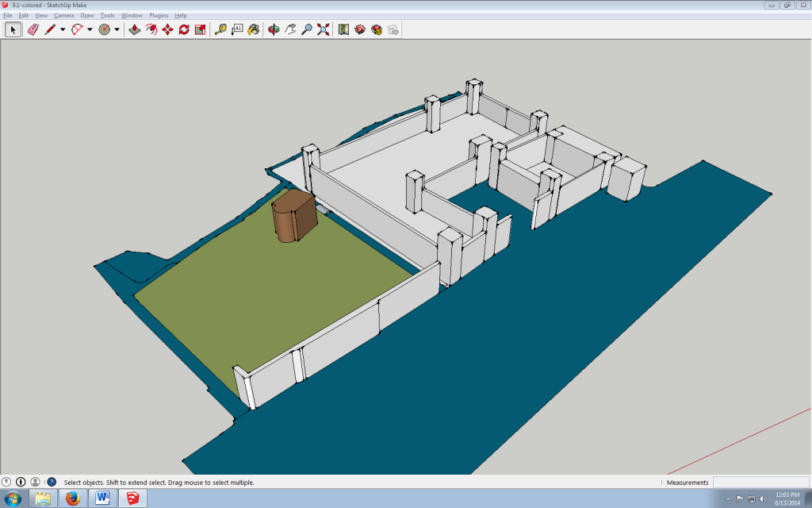Choose the Move tool
Viewport: 812px width, 508px height.
point(167,29)
